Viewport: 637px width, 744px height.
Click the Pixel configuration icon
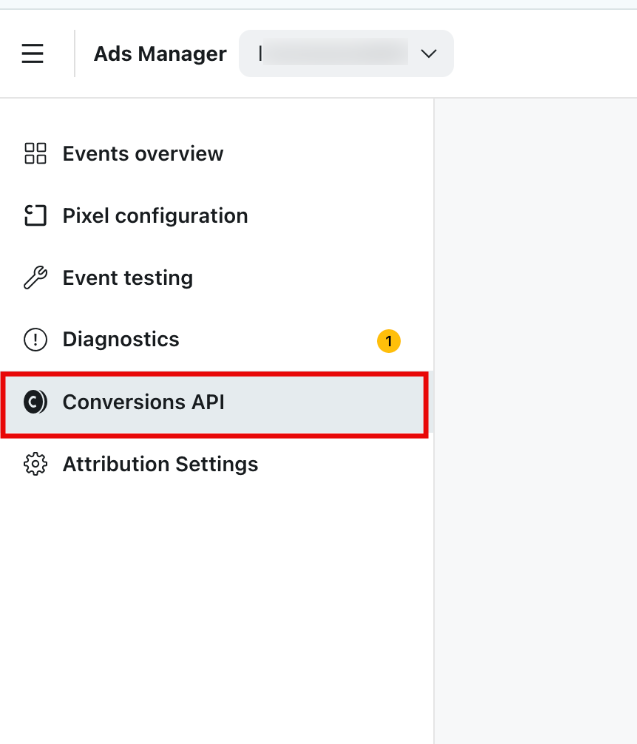tap(35, 215)
